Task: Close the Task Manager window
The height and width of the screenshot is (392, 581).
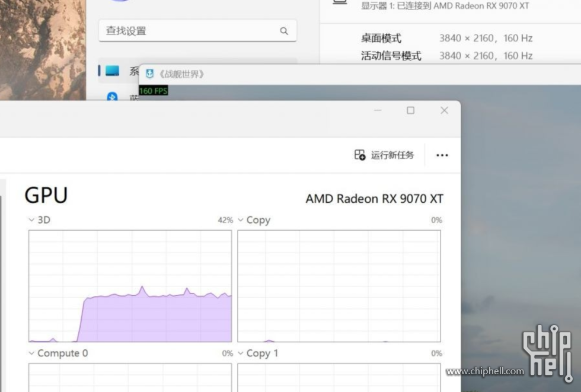Action: [444, 110]
